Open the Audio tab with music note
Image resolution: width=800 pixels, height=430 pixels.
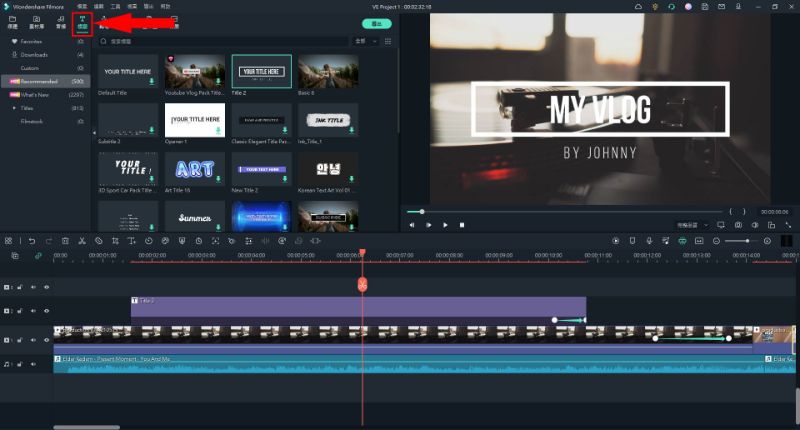pos(61,22)
